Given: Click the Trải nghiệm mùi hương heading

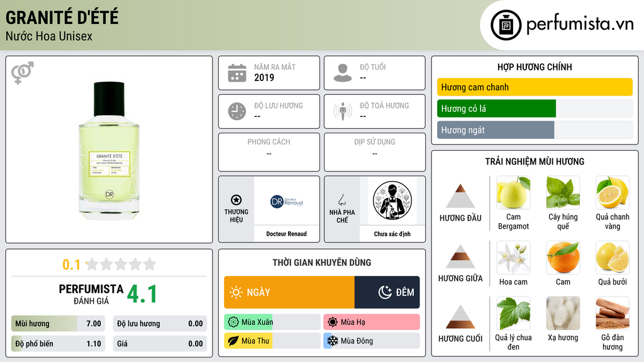Looking at the screenshot, I should click(535, 162).
